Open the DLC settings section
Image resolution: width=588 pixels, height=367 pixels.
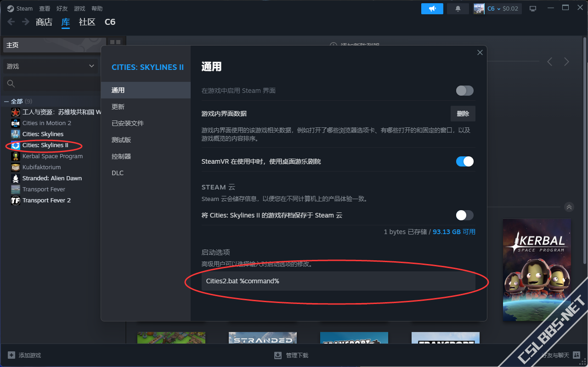(x=146, y=173)
